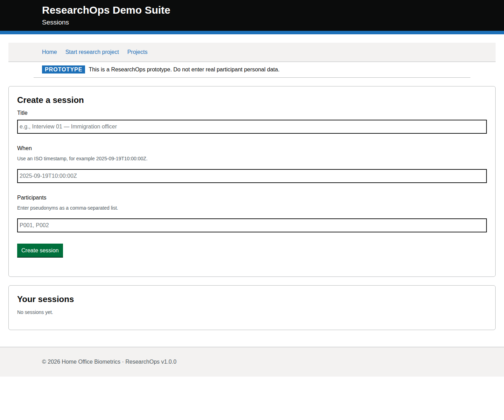
Task: Click the Participants field label
Action: (x=32, y=197)
